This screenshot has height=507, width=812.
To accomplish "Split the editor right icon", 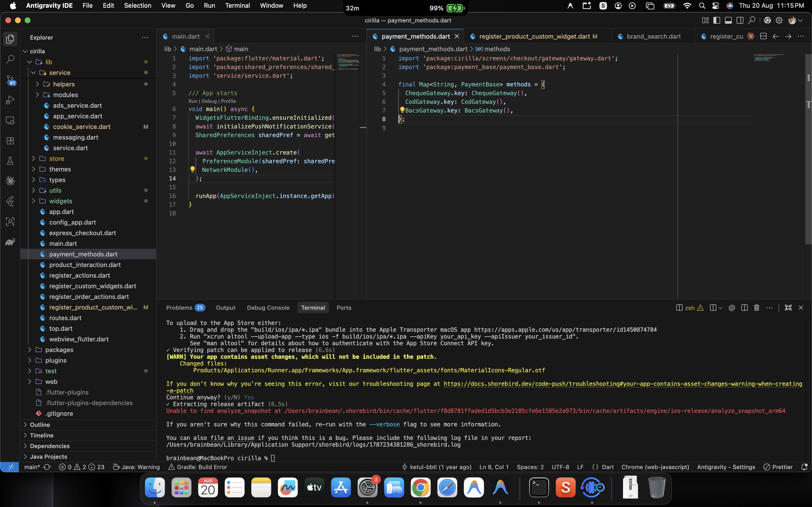I will click(763, 36).
